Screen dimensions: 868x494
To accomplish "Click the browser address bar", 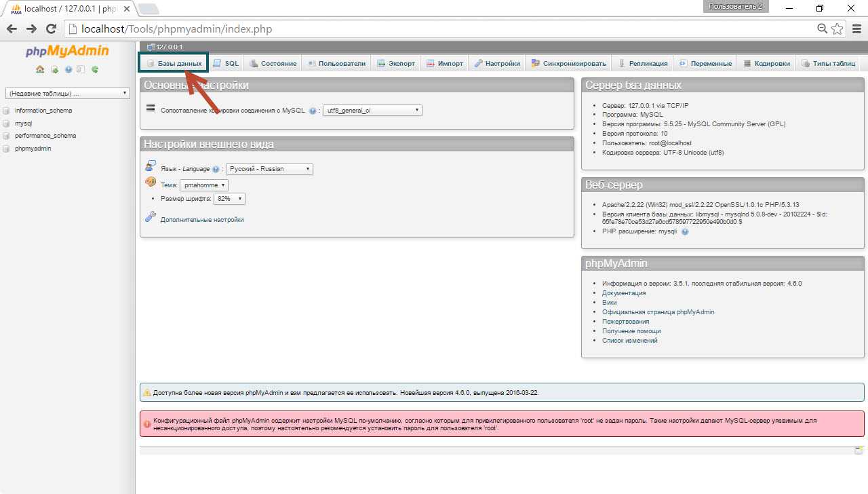I will (x=441, y=29).
